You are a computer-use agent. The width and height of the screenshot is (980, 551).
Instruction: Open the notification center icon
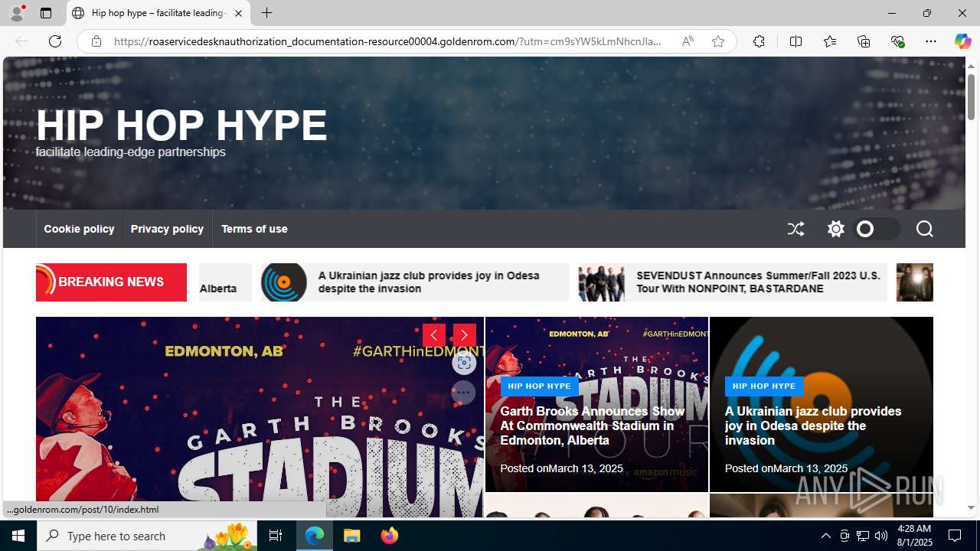coord(955,536)
